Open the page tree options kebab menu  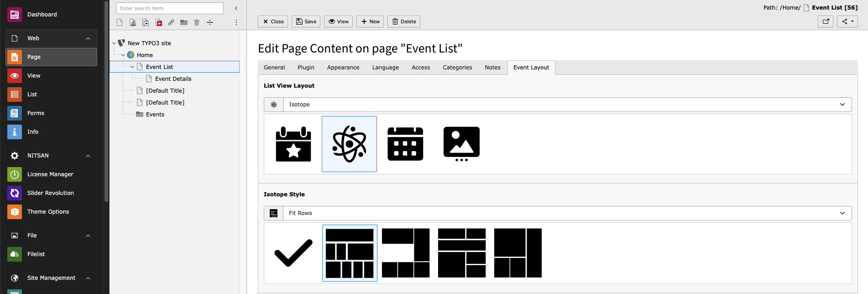236,22
